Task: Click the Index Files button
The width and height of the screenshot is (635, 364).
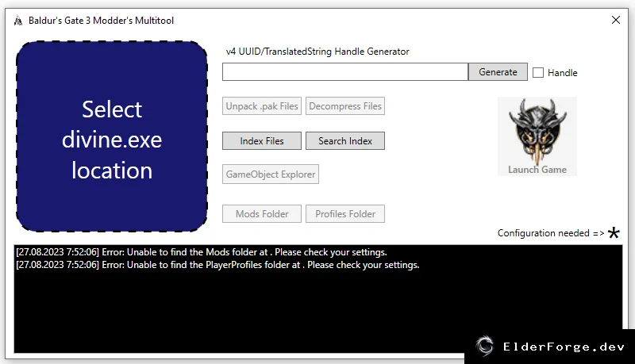Action: pos(262,140)
